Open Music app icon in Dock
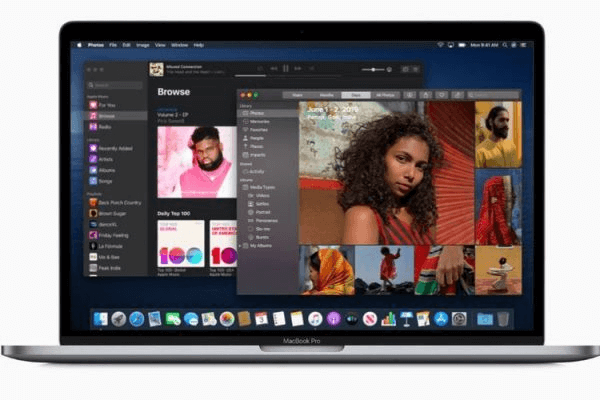This screenshot has width=600, height=400. pos(315,319)
